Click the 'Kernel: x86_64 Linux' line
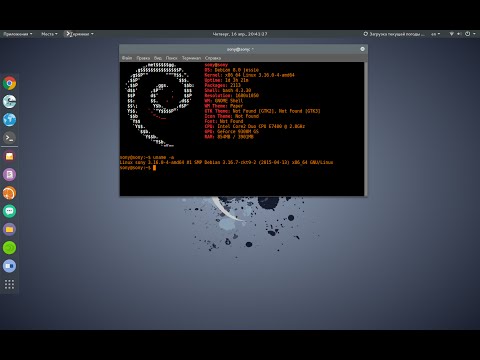 click(x=249, y=75)
